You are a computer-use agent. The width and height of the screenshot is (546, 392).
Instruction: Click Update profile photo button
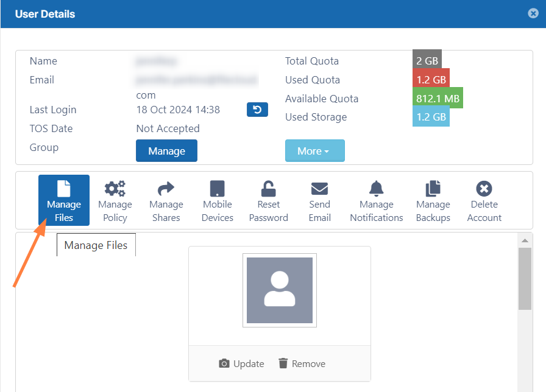click(241, 363)
